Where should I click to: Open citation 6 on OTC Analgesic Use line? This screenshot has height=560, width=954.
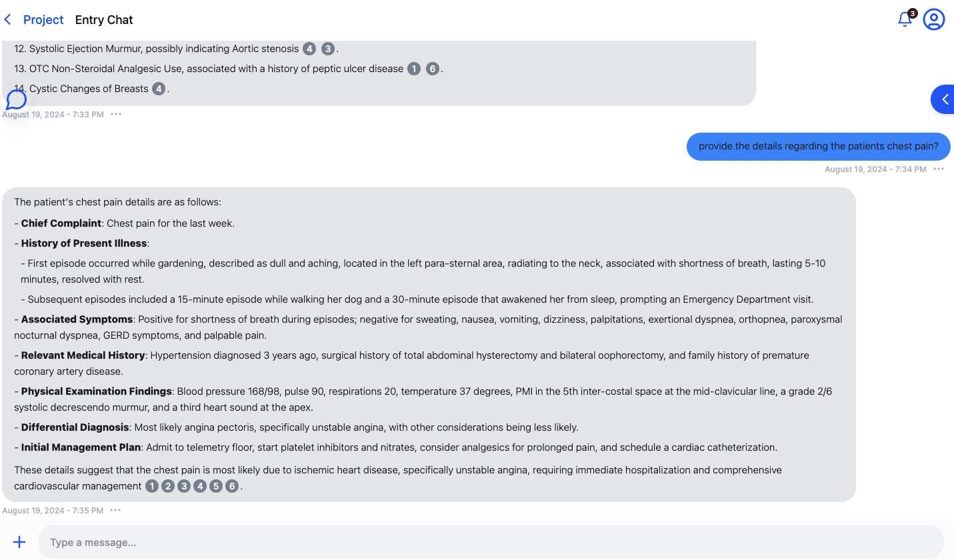tap(433, 69)
